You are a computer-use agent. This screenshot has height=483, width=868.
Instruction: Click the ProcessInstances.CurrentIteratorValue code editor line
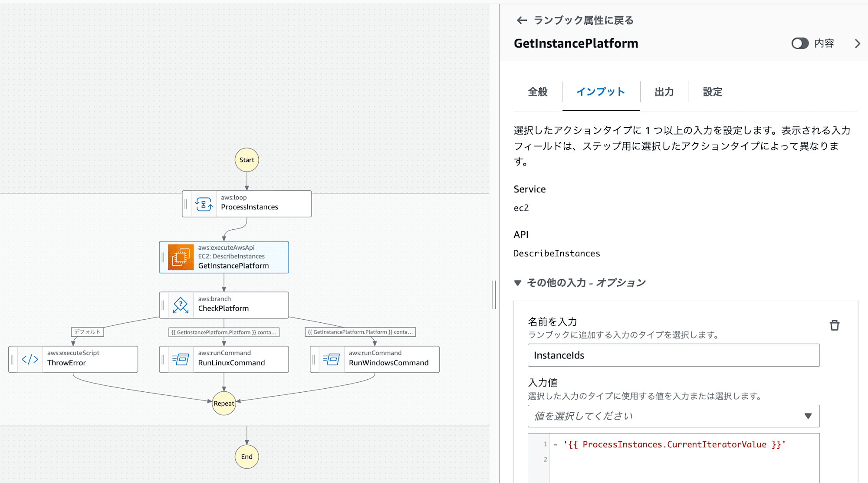click(x=674, y=444)
